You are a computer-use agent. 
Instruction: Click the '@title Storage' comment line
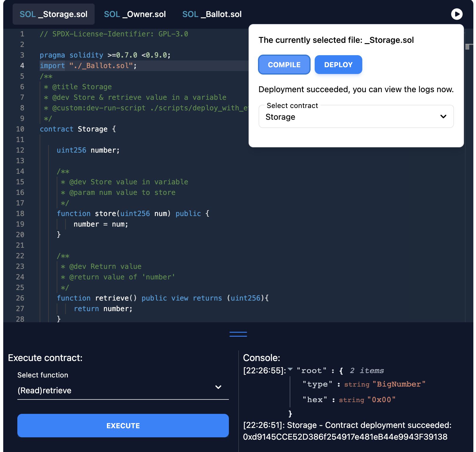pyautogui.click(x=78, y=87)
